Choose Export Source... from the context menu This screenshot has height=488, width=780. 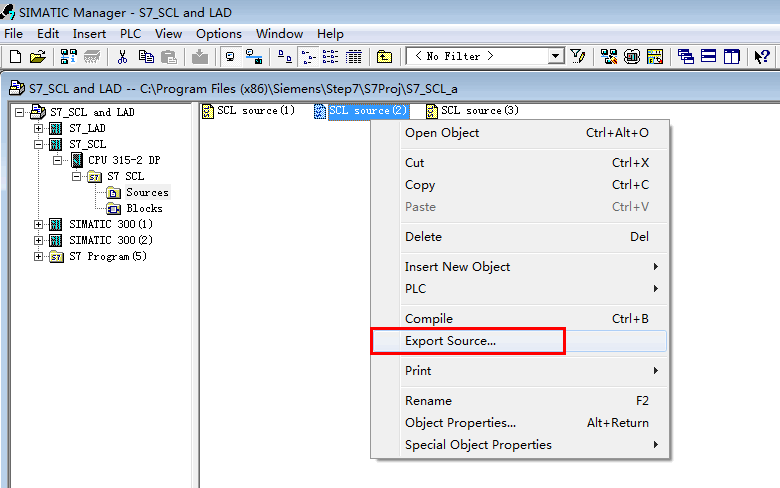pos(520,341)
